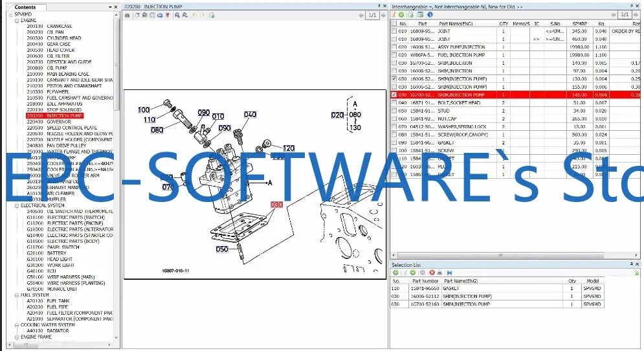Click the pencil edit icon in parts list toolbar
644x351 pixels.
pos(394,15)
